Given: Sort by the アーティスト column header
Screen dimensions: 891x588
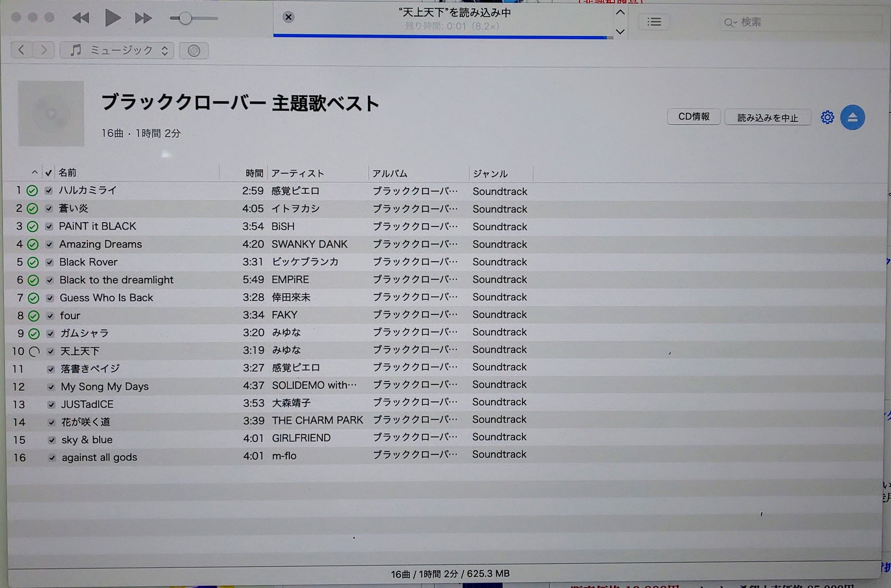Looking at the screenshot, I should [298, 174].
